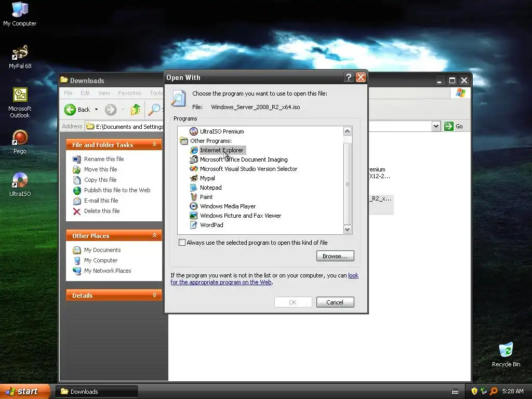The width and height of the screenshot is (532, 399).
Task: Click Back button in Downloads window
Action: pyautogui.click(x=77, y=110)
